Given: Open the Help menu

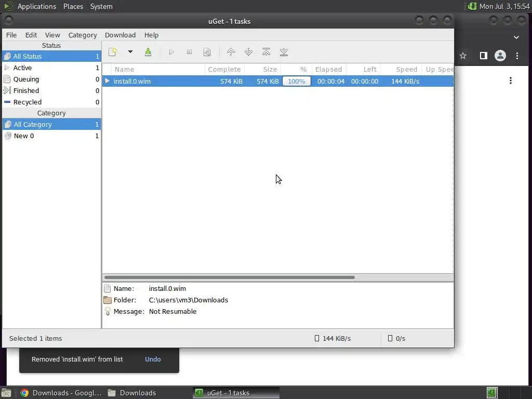Looking at the screenshot, I should (151, 35).
